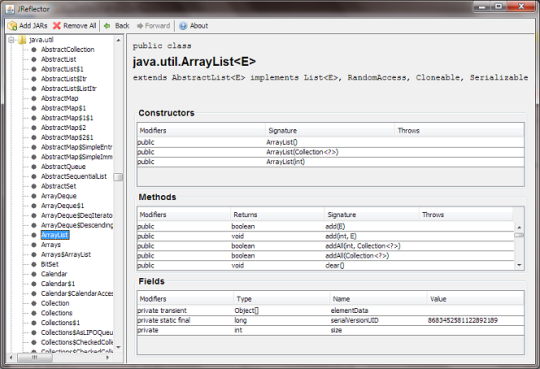Select AbstractMap in the class tree
Viewport: 540px width, 369px height.
(60, 99)
